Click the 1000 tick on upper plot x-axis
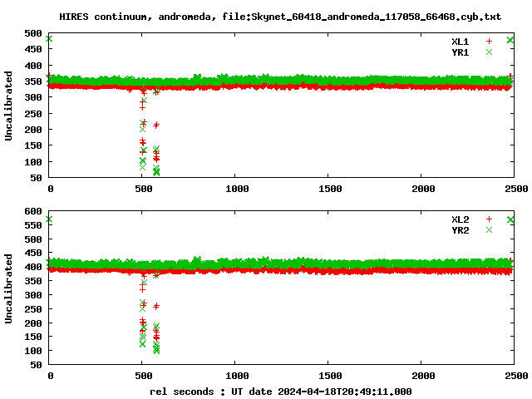Image resolution: width=532 pixels, height=399 pixels. pos(237,189)
